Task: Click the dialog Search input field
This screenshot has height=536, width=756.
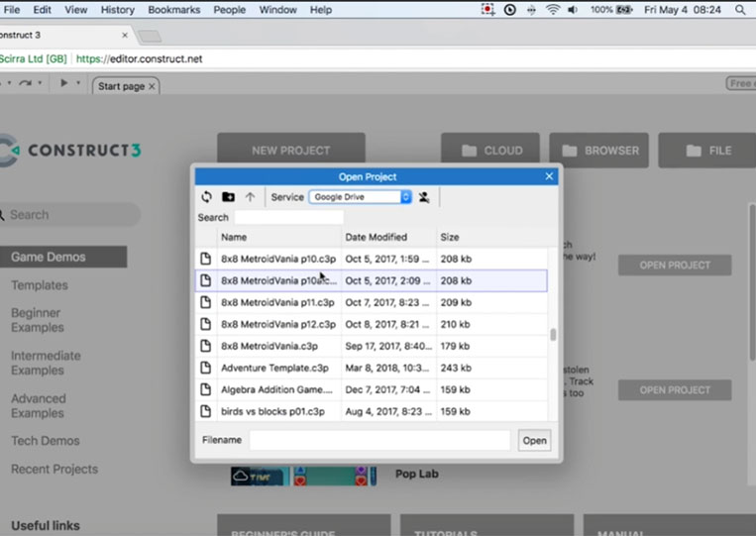Action: point(288,217)
